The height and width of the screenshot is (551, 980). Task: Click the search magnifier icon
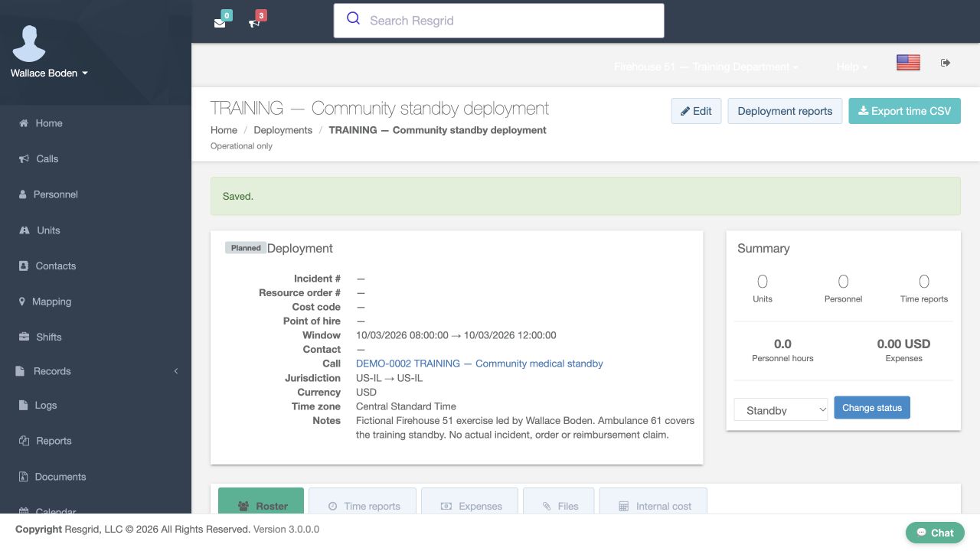click(353, 19)
